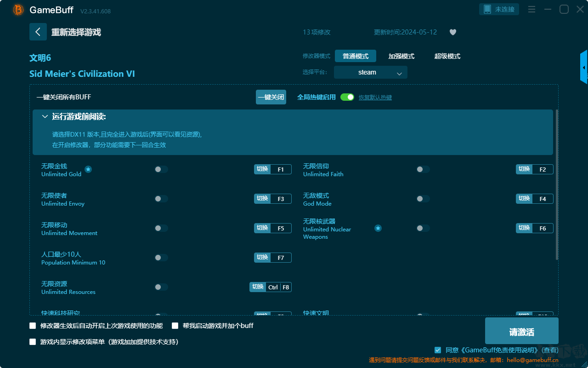Click the star badge next to Unlimited Nuclear Weapons
Viewport: 588px width, 368px height.
(x=378, y=228)
